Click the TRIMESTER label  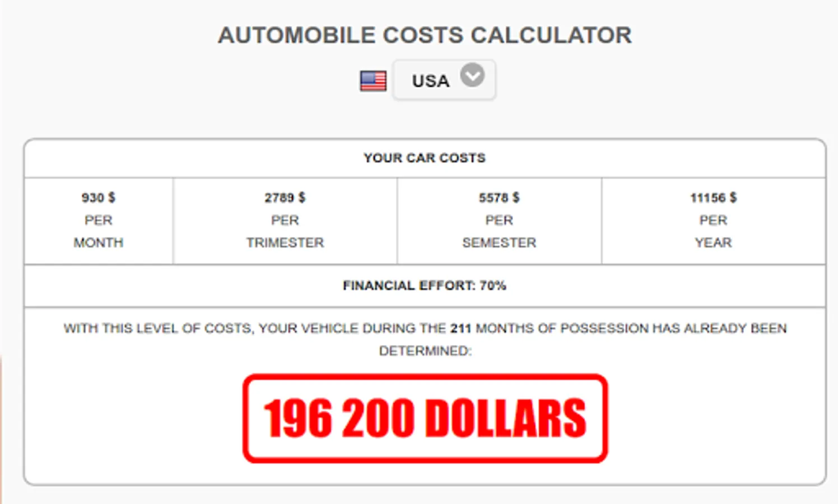pyautogui.click(x=285, y=242)
